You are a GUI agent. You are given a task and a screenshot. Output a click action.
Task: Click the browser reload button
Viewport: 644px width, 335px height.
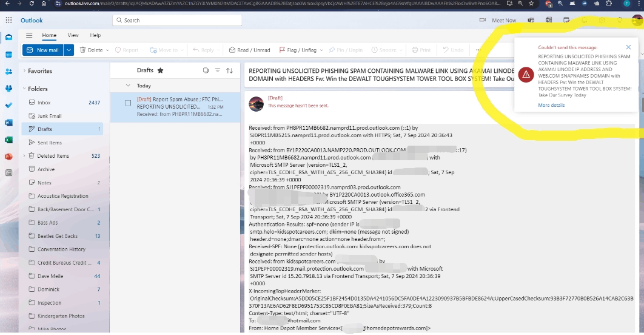click(x=32, y=3)
